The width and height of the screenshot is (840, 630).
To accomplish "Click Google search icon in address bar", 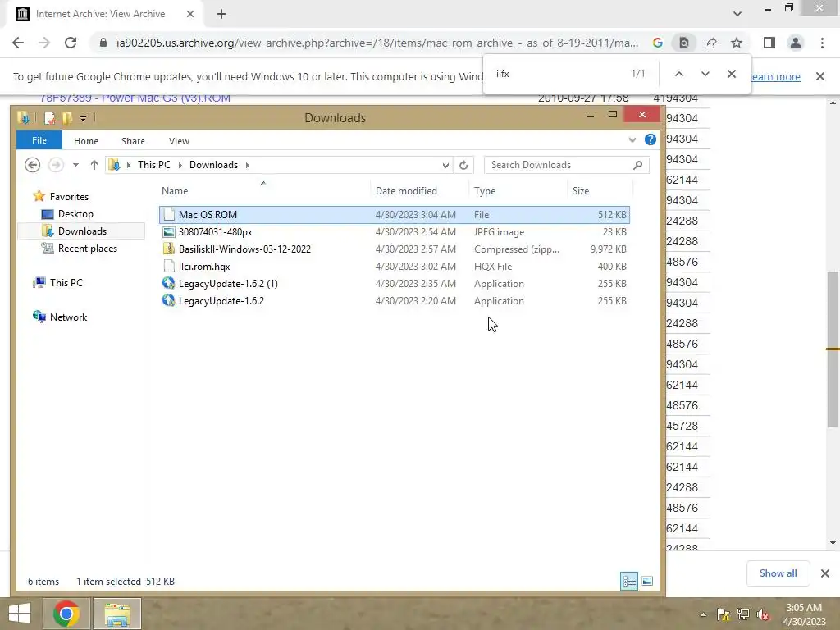I will 658,43.
